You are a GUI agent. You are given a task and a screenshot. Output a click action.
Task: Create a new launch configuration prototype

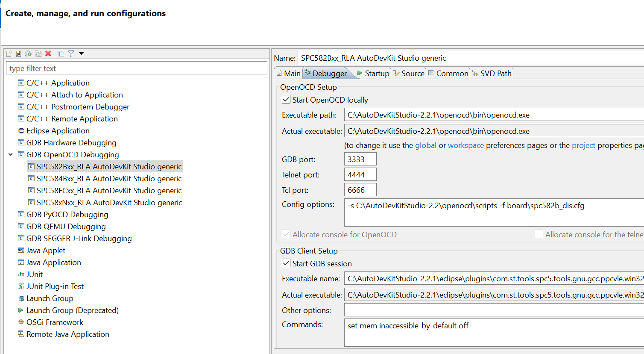(19, 53)
